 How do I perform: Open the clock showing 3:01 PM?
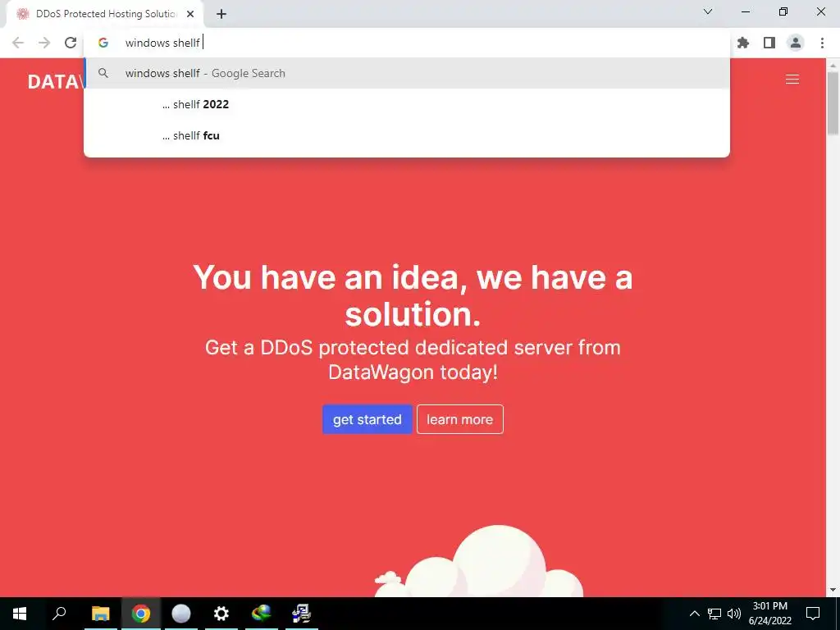click(769, 614)
